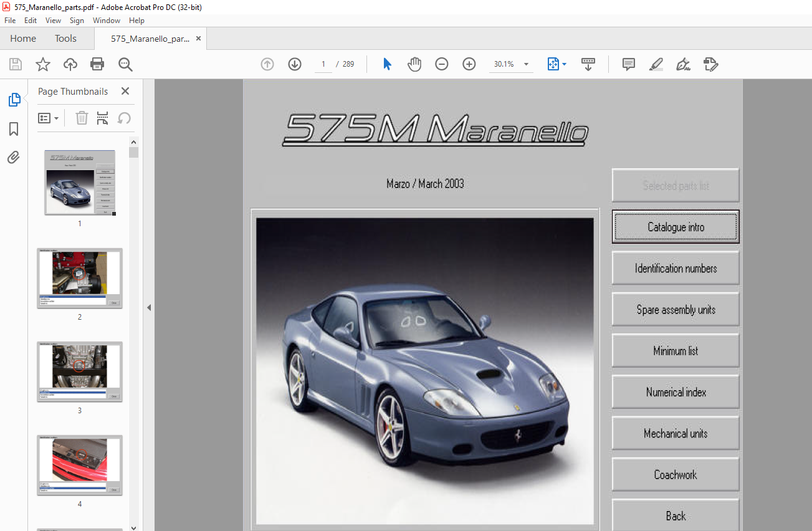Select the 575_Maranello_parts document tab
The width and height of the screenshot is (812, 531).
[150, 39]
